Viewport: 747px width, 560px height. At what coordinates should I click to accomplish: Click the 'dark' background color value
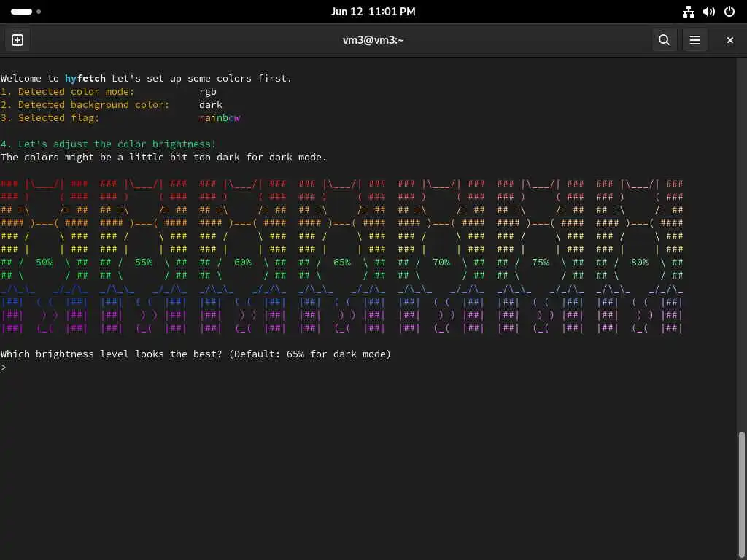coord(211,104)
